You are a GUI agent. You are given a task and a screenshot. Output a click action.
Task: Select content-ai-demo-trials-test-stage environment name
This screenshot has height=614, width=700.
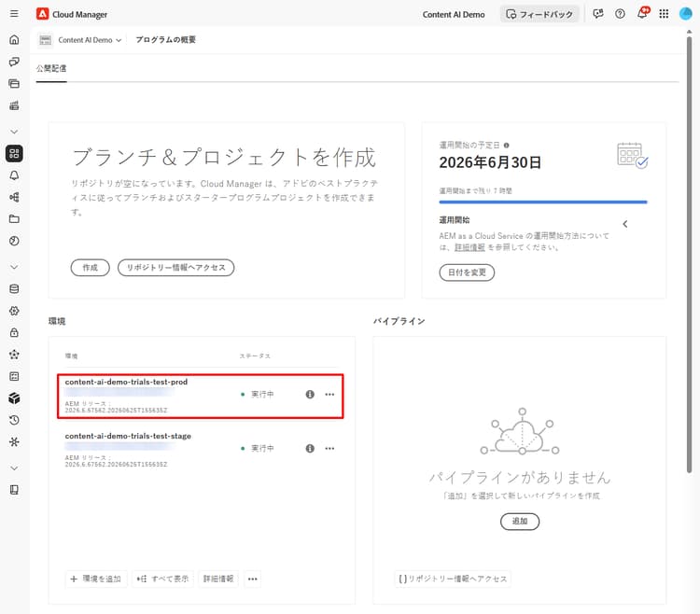pyautogui.click(x=128, y=436)
